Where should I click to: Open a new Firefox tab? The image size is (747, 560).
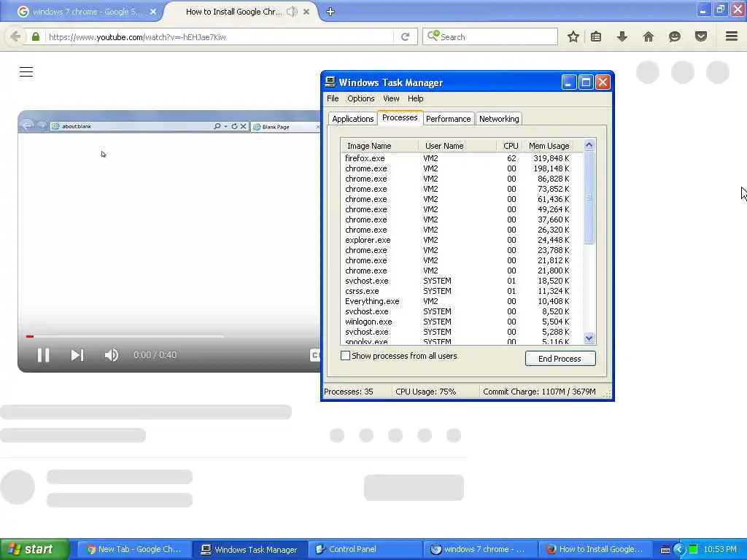[330, 12]
